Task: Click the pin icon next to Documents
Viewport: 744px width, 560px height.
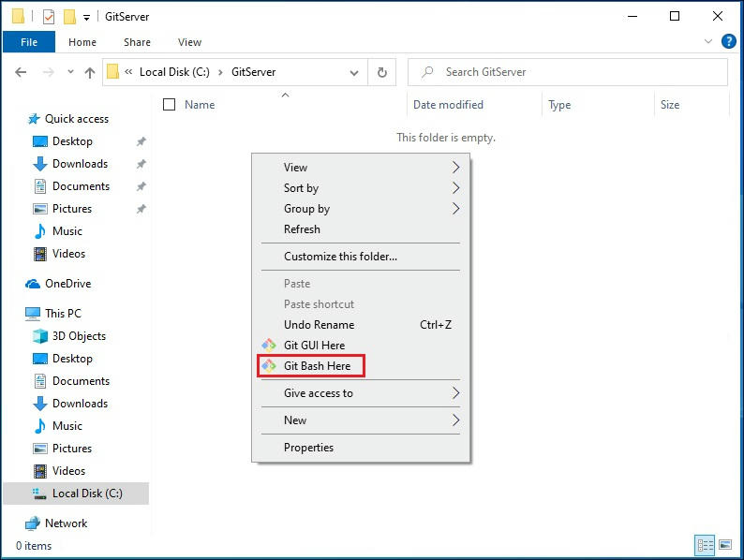Action: click(141, 186)
